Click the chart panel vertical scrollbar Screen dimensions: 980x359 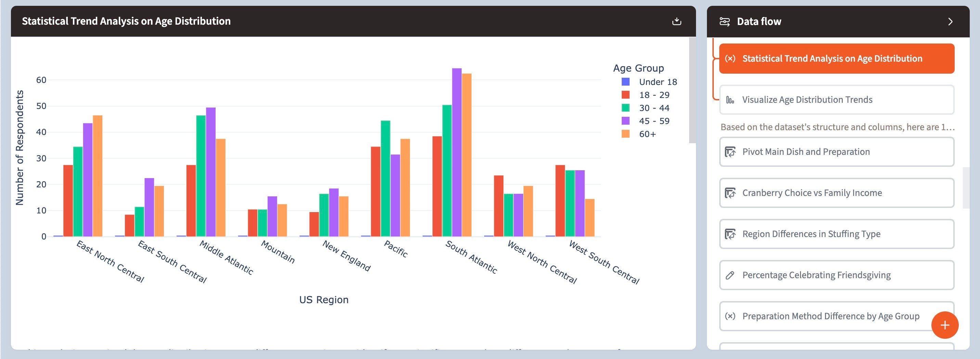tap(692, 90)
